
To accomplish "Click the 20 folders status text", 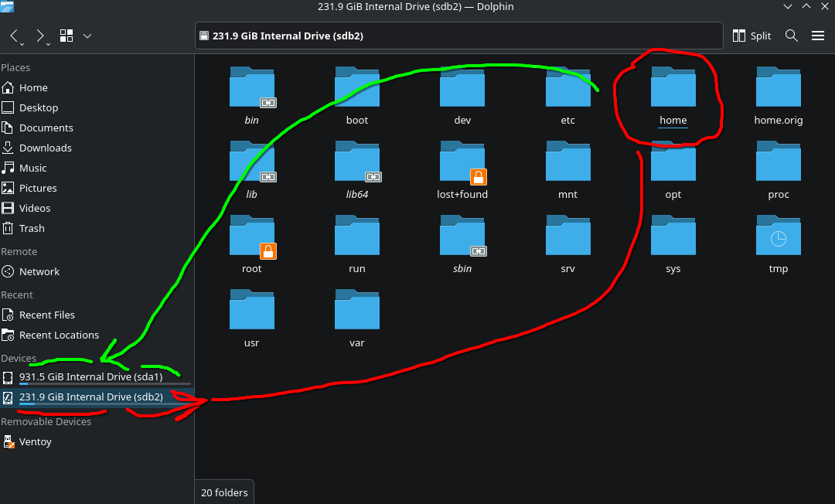I will (224, 493).
